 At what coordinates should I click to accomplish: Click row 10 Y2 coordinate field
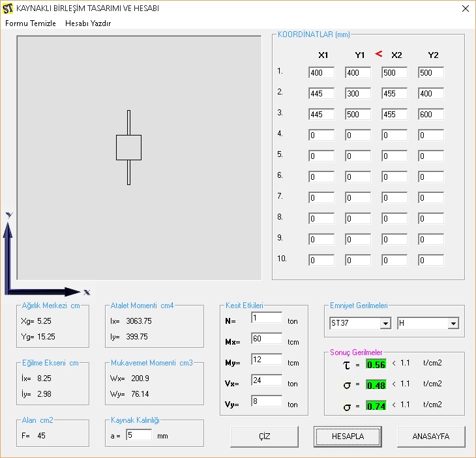(x=431, y=260)
